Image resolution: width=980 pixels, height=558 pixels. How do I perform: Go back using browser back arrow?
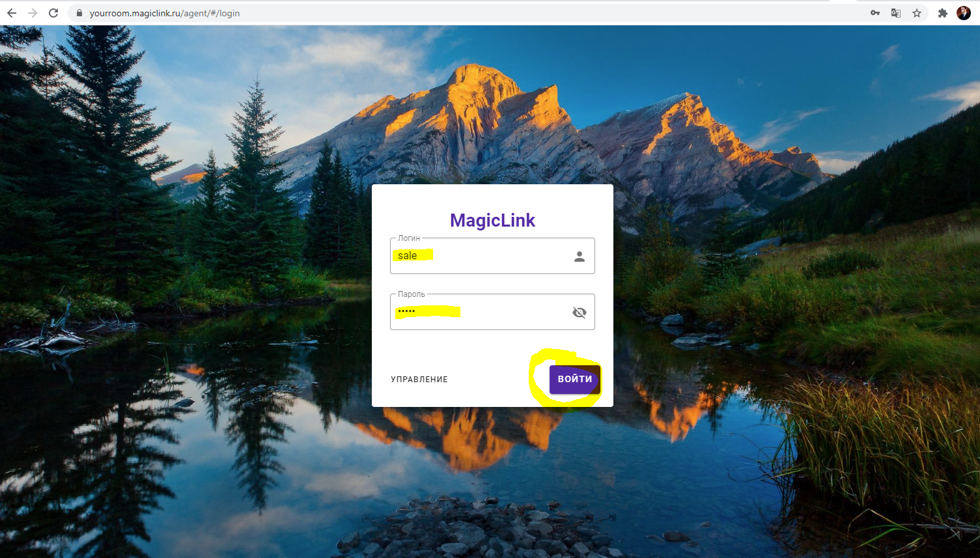[x=12, y=13]
